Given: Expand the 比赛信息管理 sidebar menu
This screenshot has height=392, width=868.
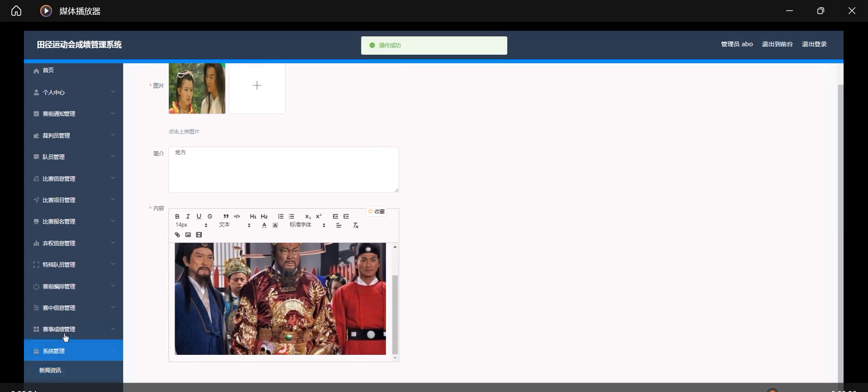Looking at the screenshot, I should pos(74,179).
